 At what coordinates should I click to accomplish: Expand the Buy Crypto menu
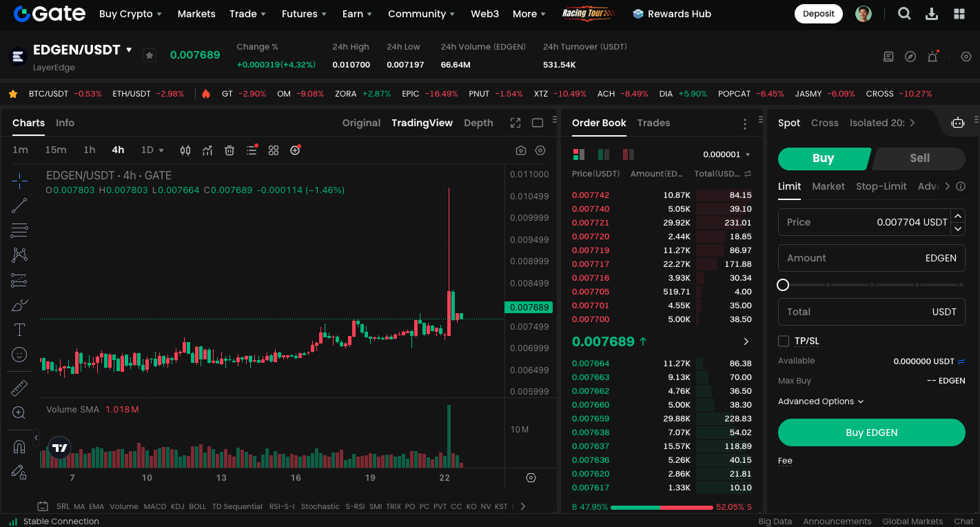click(x=131, y=14)
